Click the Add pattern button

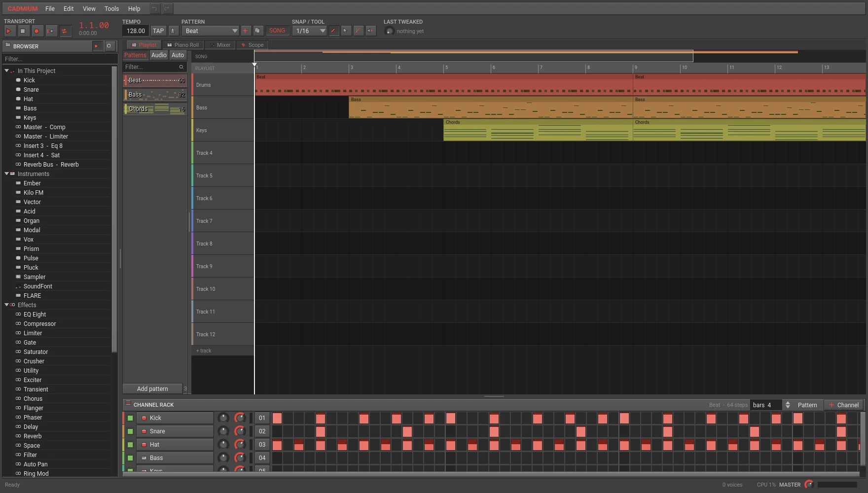pos(152,389)
